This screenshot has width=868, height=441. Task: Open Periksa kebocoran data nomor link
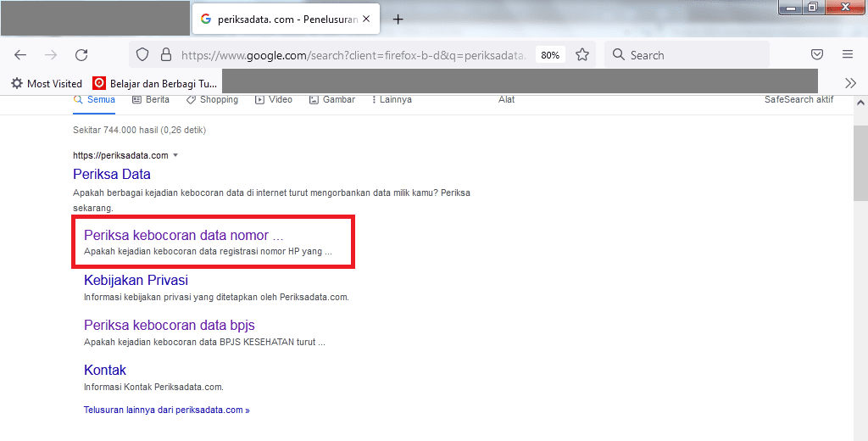coord(183,235)
